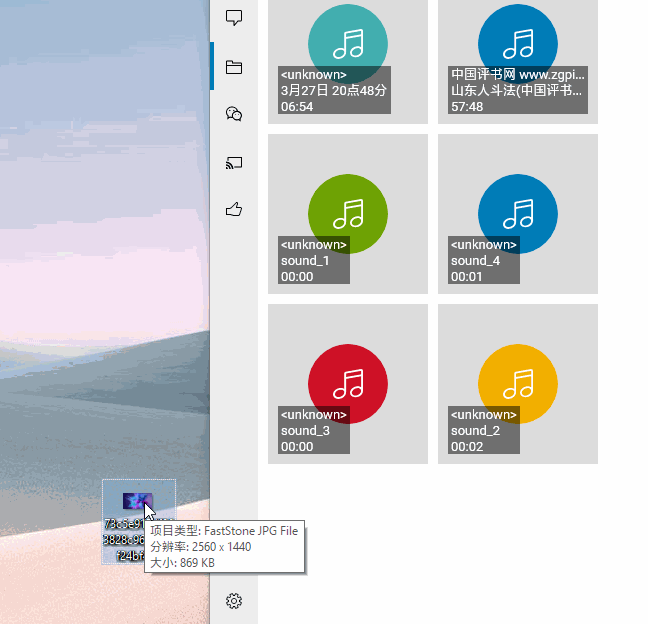Click the blue music icon for 山东人斗法
The height and width of the screenshot is (624, 648).
click(x=518, y=43)
